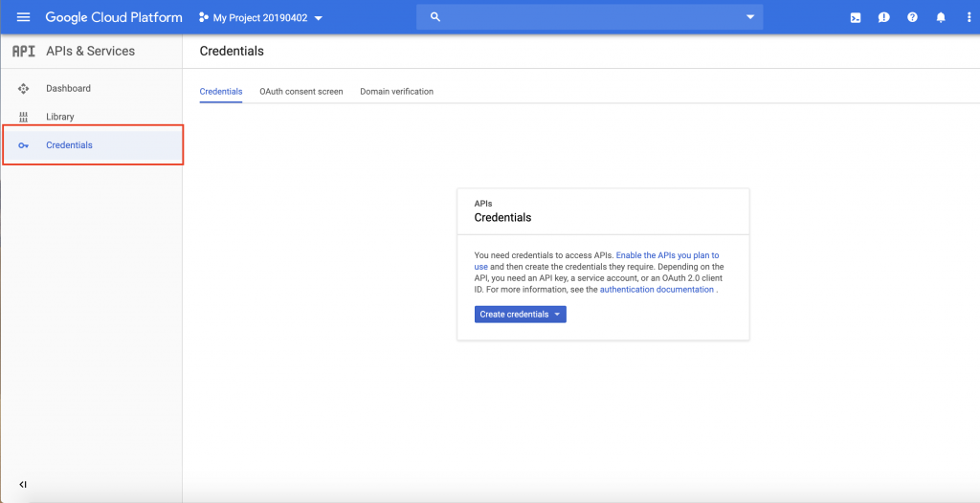This screenshot has width=980, height=503.
Task: Go to Dashboard in the sidebar
Action: click(91, 89)
